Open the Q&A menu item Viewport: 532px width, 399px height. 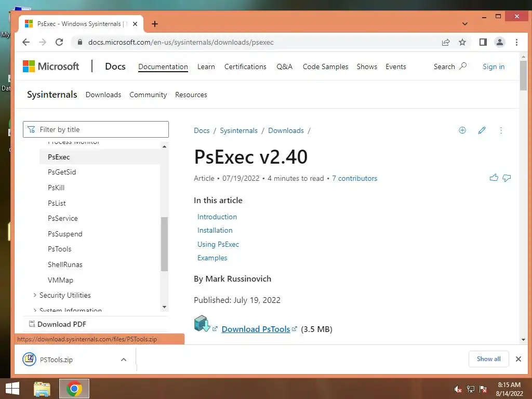click(284, 66)
